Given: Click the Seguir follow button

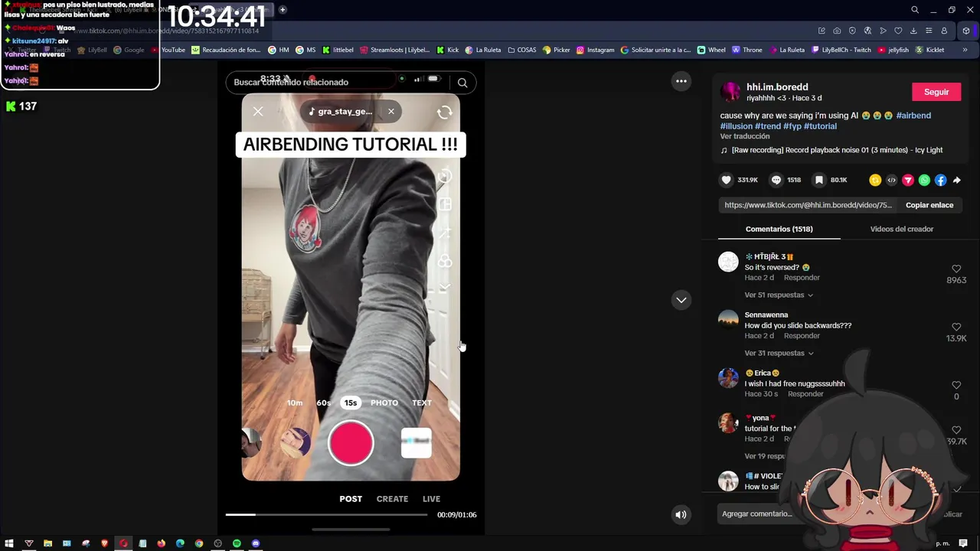Looking at the screenshot, I should (x=936, y=92).
